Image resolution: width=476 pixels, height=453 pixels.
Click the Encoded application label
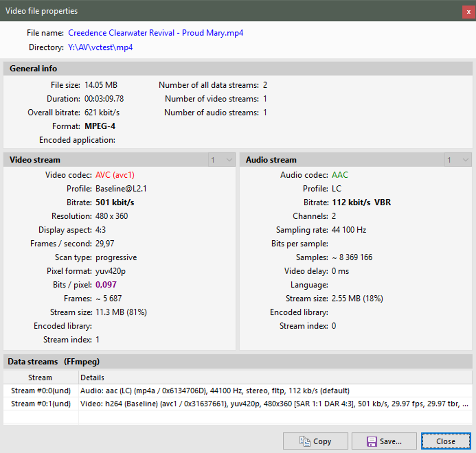coord(77,140)
